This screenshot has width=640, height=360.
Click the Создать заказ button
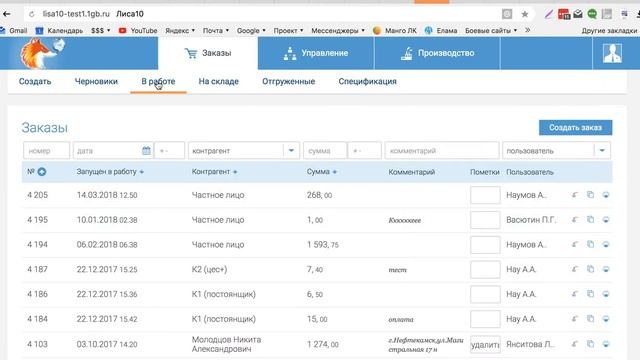pyautogui.click(x=576, y=127)
